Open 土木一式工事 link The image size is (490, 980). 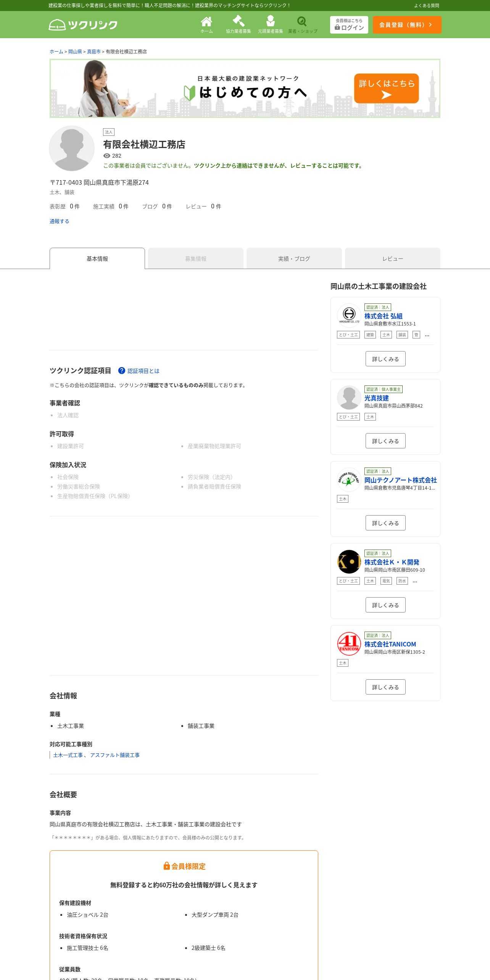point(68,755)
